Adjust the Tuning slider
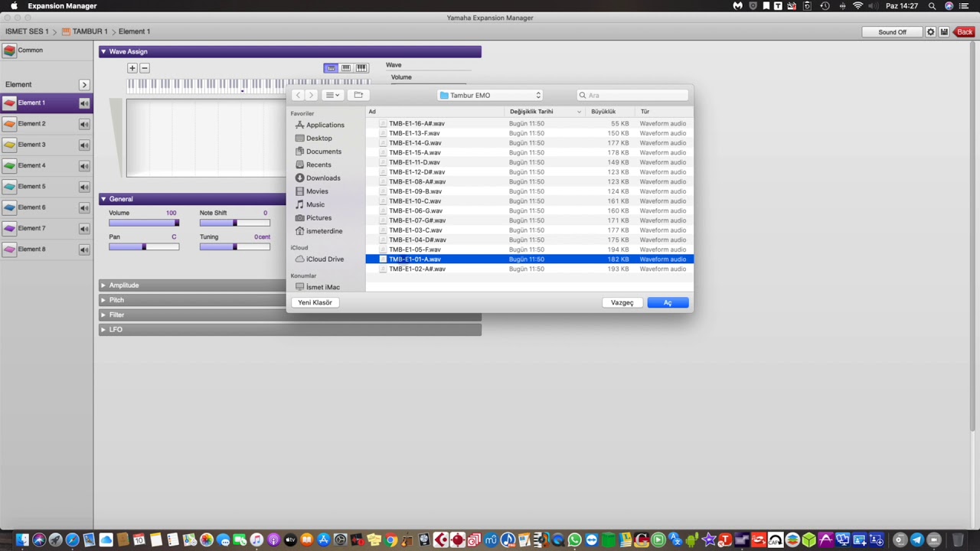The image size is (980, 551). pyautogui.click(x=235, y=246)
